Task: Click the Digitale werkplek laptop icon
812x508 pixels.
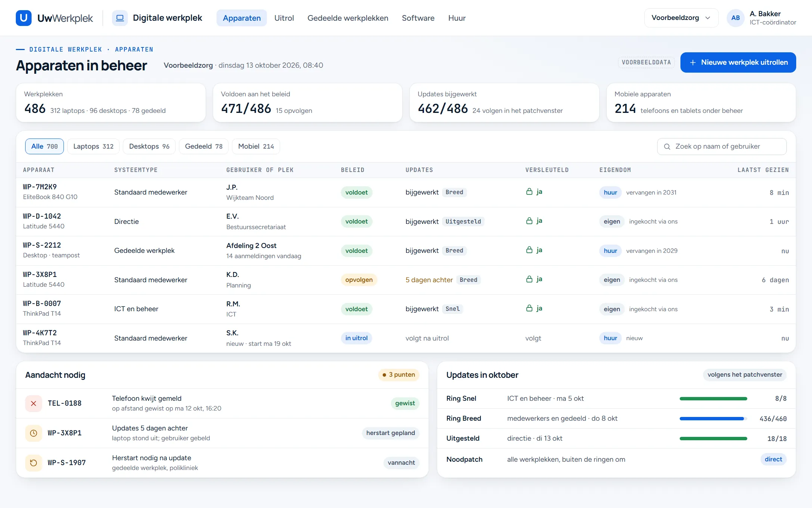Action: tap(120, 18)
